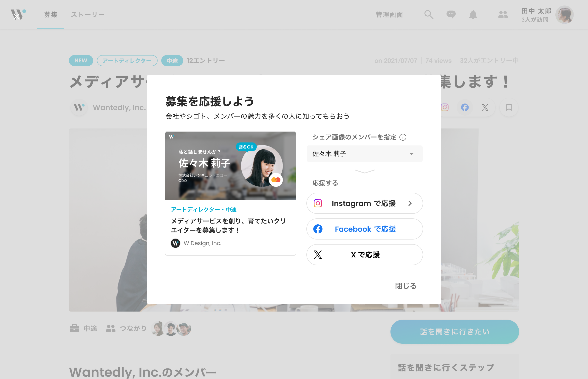
Task: Click 閉じる to close the dialog
Action: (405, 286)
